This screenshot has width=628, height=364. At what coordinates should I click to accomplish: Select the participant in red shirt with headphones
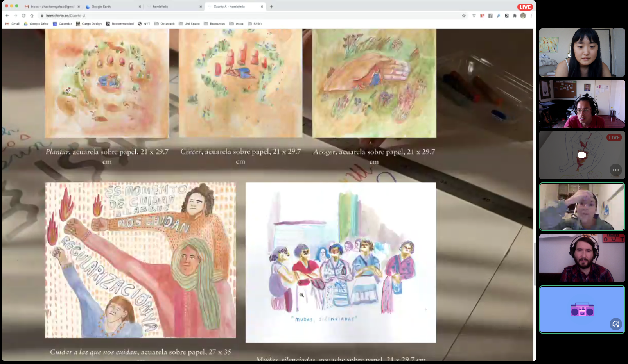(582, 104)
